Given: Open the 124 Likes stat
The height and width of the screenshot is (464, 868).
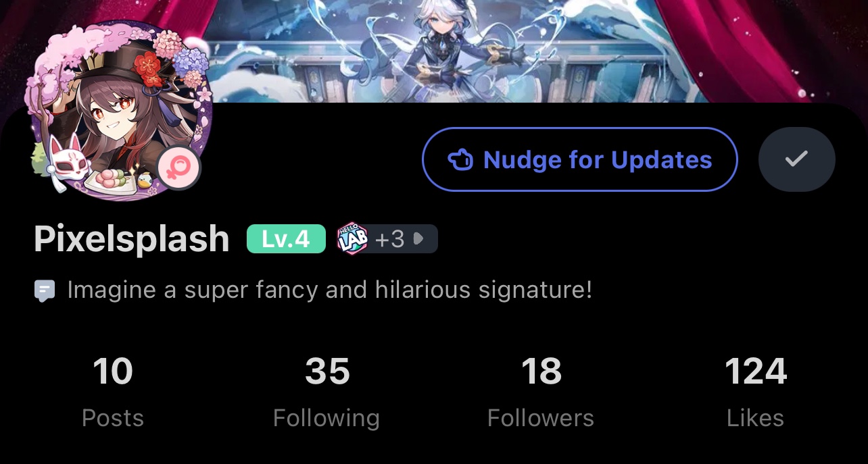Looking at the screenshot, I should pyautogui.click(x=756, y=392).
